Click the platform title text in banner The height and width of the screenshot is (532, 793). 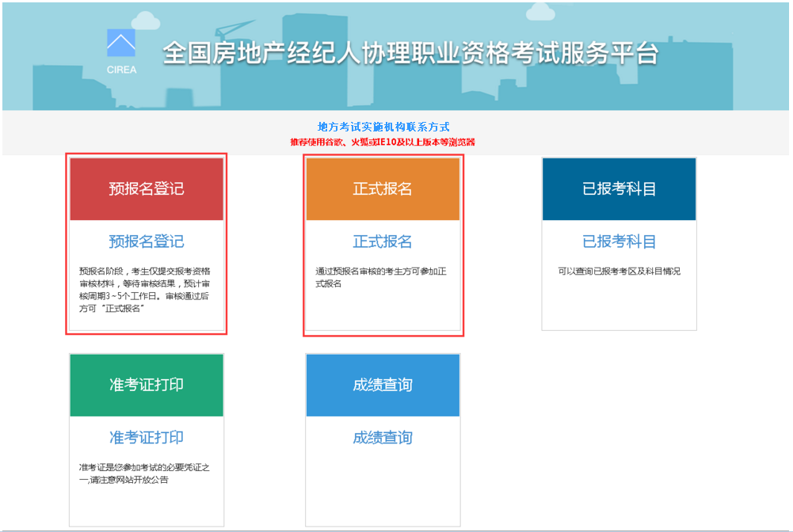pyautogui.click(x=410, y=53)
